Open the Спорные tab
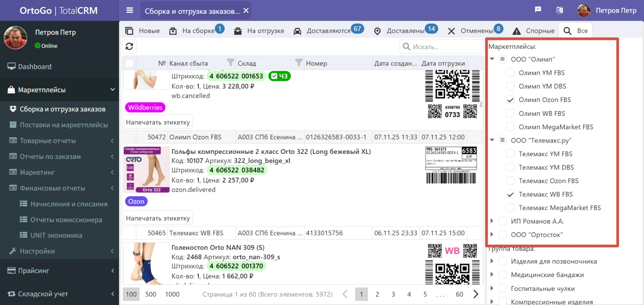 [x=539, y=31]
